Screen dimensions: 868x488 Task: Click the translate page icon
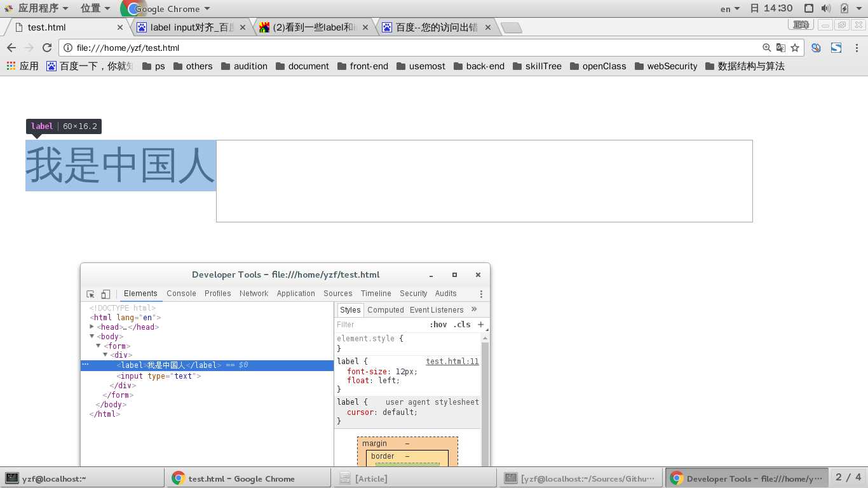coord(781,48)
